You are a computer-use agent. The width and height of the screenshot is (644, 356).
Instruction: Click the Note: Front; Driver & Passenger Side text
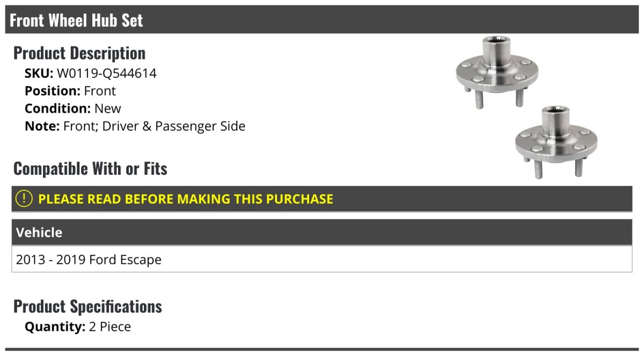coord(135,127)
